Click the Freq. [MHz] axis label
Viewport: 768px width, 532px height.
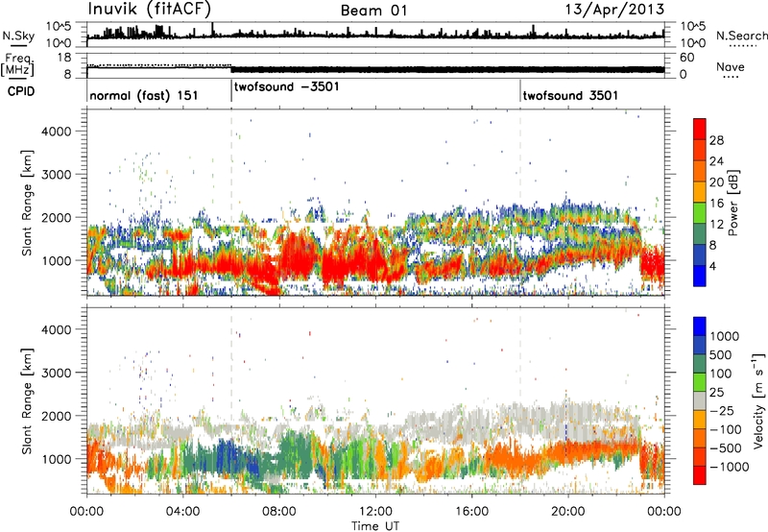point(17,64)
